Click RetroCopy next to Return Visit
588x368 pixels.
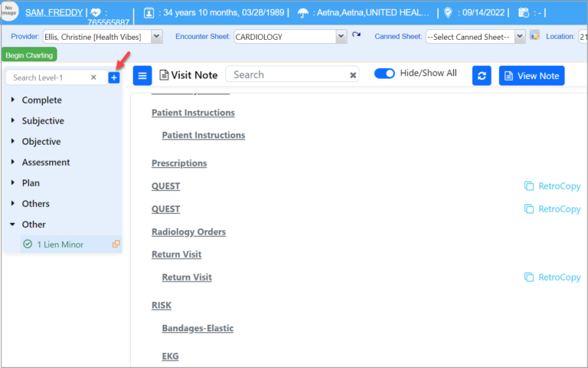pyautogui.click(x=552, y=277)
